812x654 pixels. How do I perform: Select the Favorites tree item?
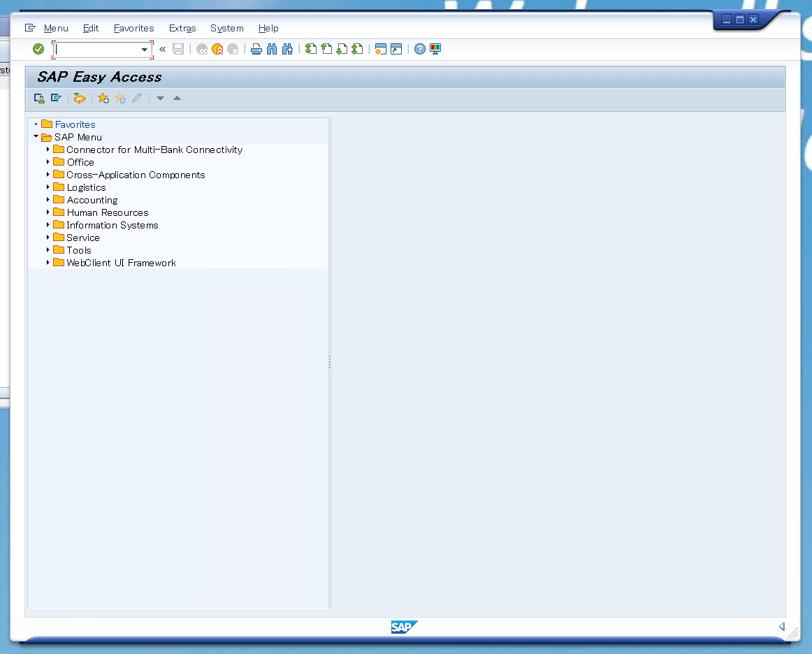(75, 125)
